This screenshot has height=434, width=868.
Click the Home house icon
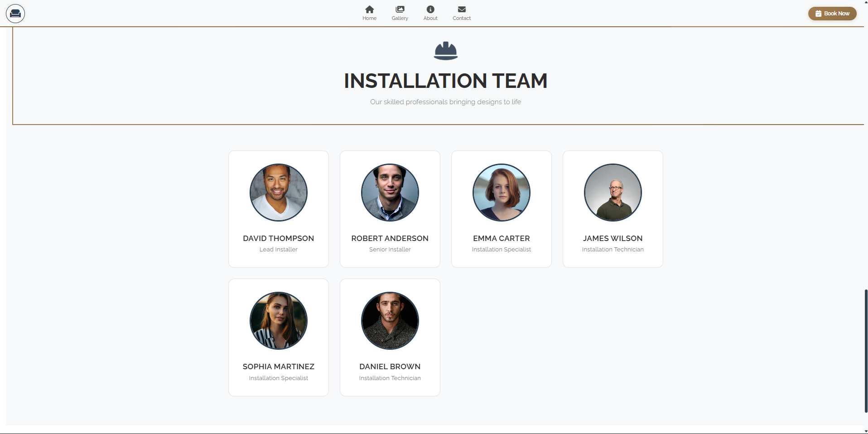point(369,10)
